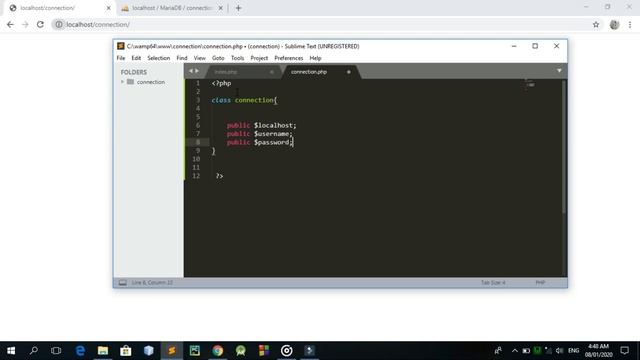Close the MariaDB browser tab
Image resolution: width=640 pixels, height=360 pixels.
220,8
